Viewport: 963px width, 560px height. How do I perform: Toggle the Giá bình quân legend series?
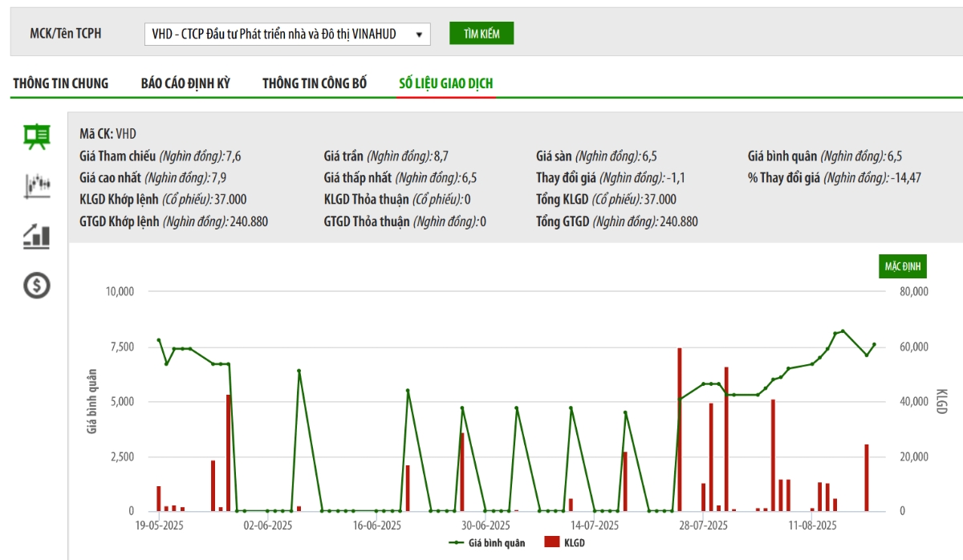pyautogui.click(x=487, y=543)
